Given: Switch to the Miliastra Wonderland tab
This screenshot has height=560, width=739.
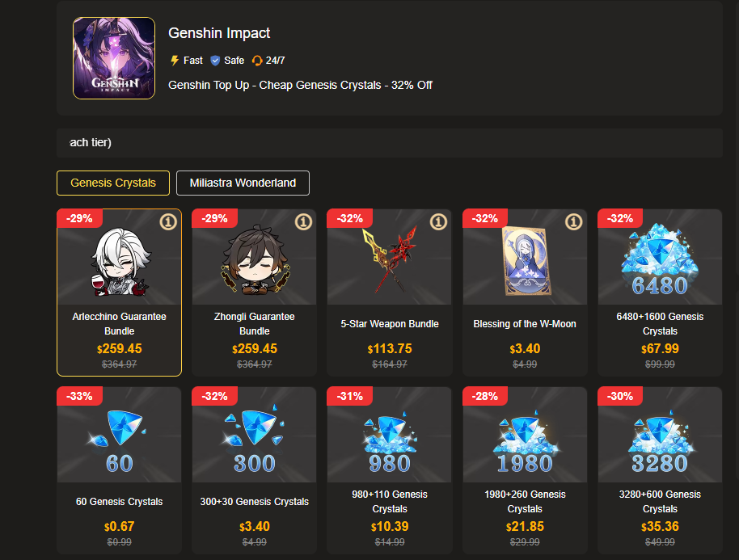Looking at the screenshot, I should pos(243,183).
